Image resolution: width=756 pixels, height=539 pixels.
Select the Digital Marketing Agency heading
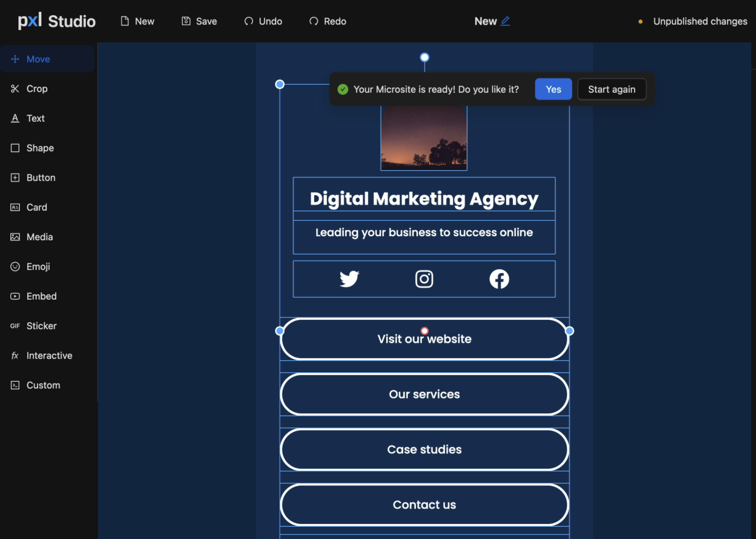(424, 199)
